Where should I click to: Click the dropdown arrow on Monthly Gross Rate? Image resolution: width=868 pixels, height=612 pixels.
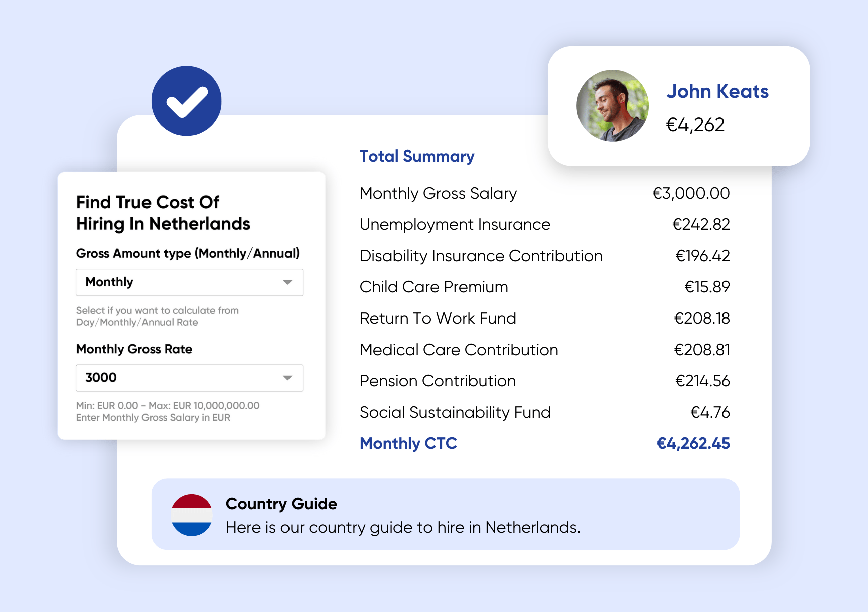pyautogui.click(x=288, y=378)
